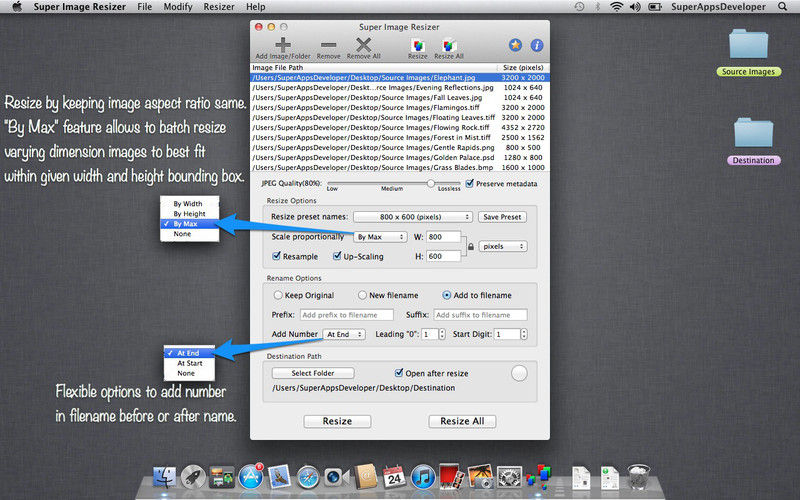This screenshot has width=800, height=500.
Task: Toggle the Resample checkbox
Action: pos(276,256)
